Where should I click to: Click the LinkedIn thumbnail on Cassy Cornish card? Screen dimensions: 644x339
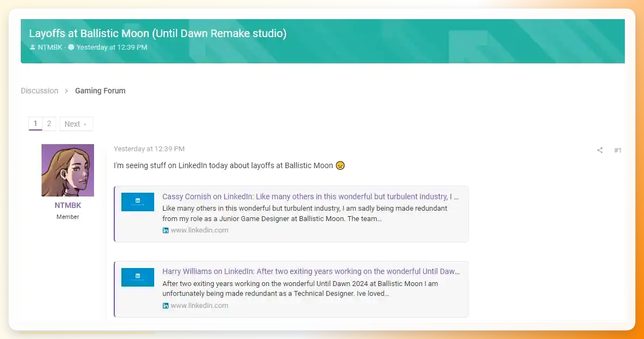[138, 201]
